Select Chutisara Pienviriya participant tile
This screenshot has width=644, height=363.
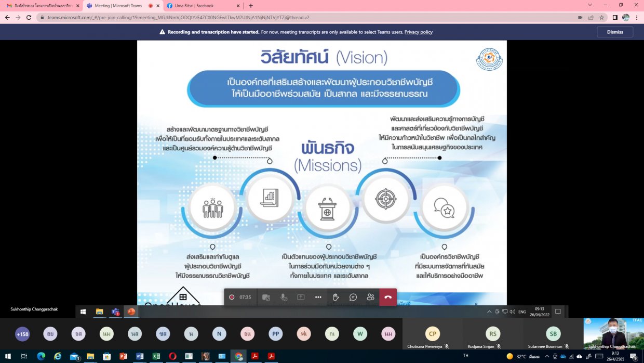432,334
